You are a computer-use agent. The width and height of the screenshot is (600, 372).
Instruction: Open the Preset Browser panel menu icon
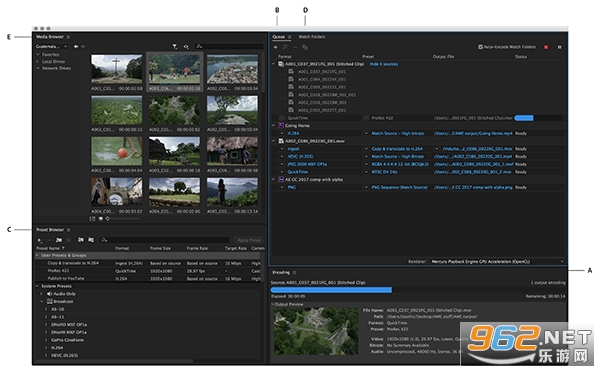(x=68, y=230)
